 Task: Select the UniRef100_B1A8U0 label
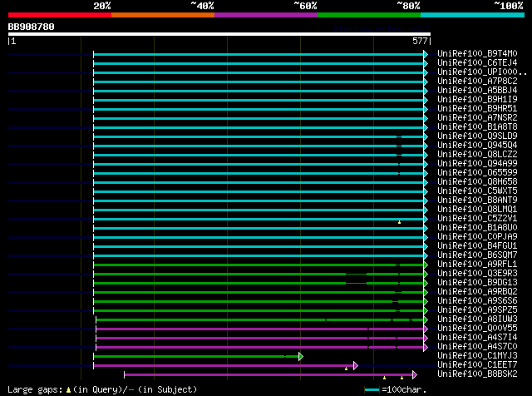(477, 228)
